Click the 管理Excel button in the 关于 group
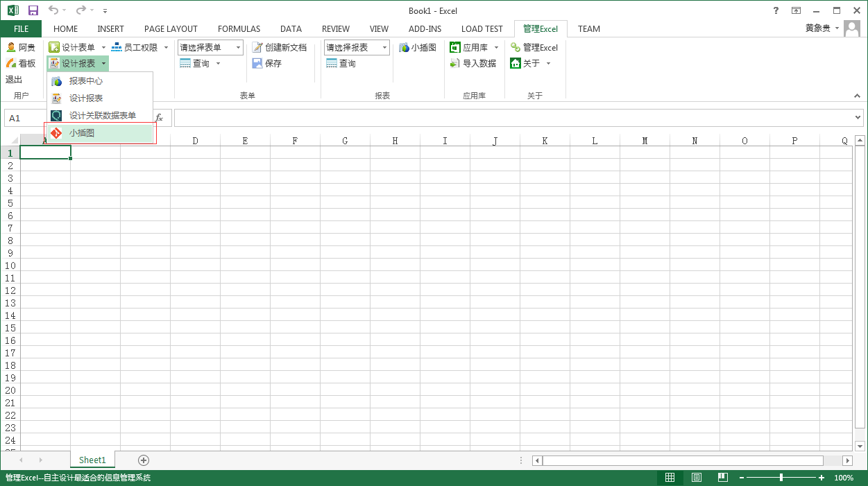The image size is (868, 486). [x=534, y=47]
